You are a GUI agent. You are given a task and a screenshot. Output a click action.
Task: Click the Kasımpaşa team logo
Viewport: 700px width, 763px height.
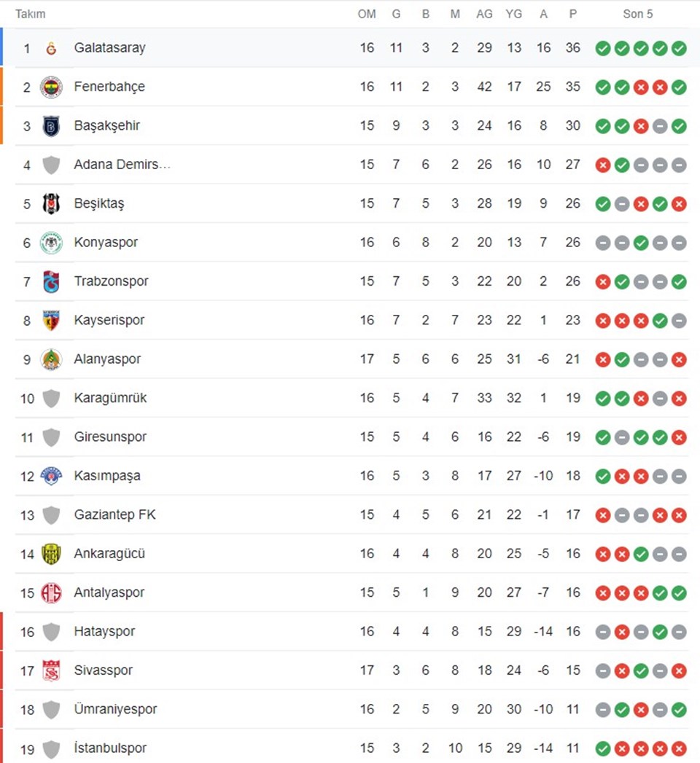click(x=51, y=477)
